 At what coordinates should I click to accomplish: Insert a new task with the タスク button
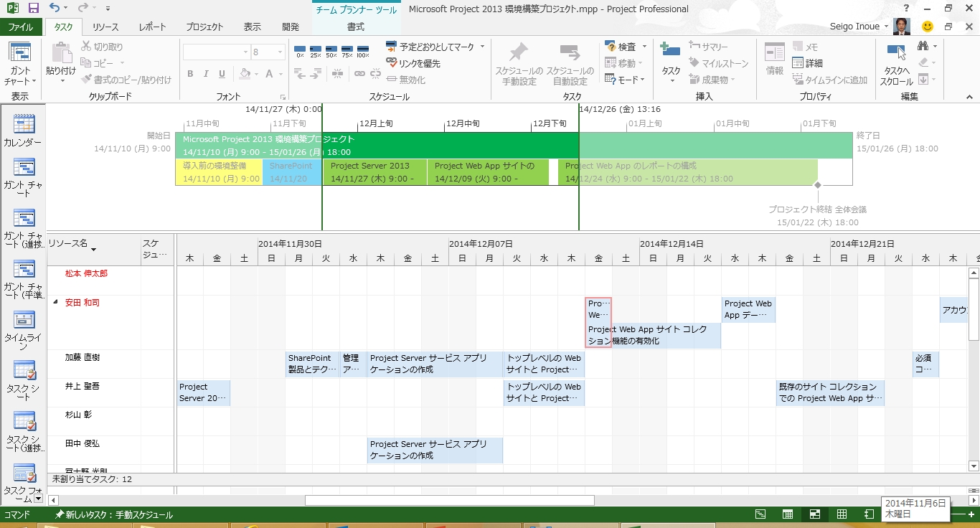coord(671,62)
